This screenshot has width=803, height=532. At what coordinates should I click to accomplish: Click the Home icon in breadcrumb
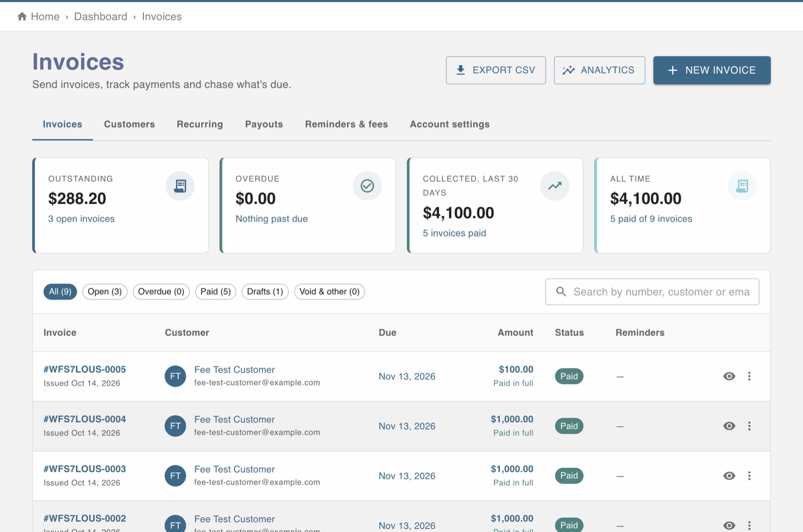coord(22,17)
